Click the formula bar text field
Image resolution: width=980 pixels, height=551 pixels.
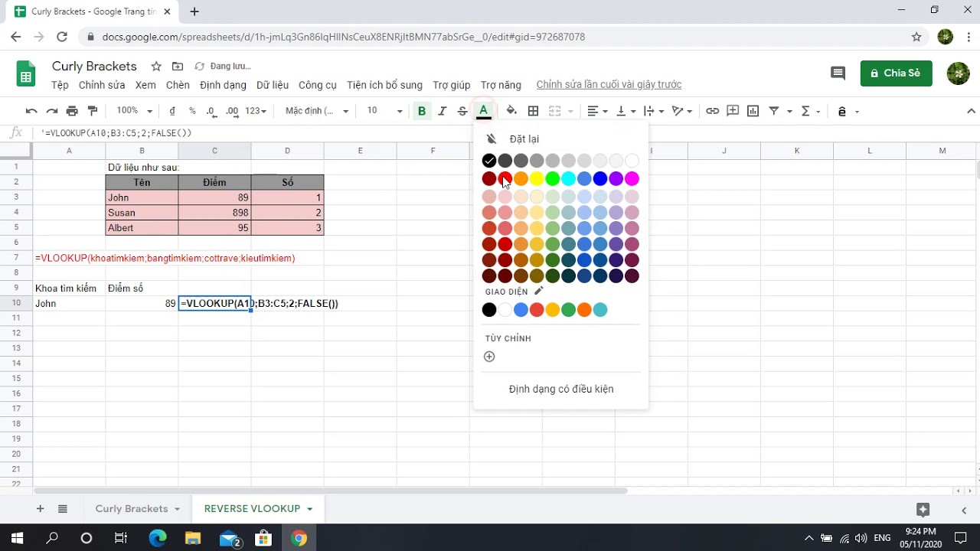click(x=505, y=132)
